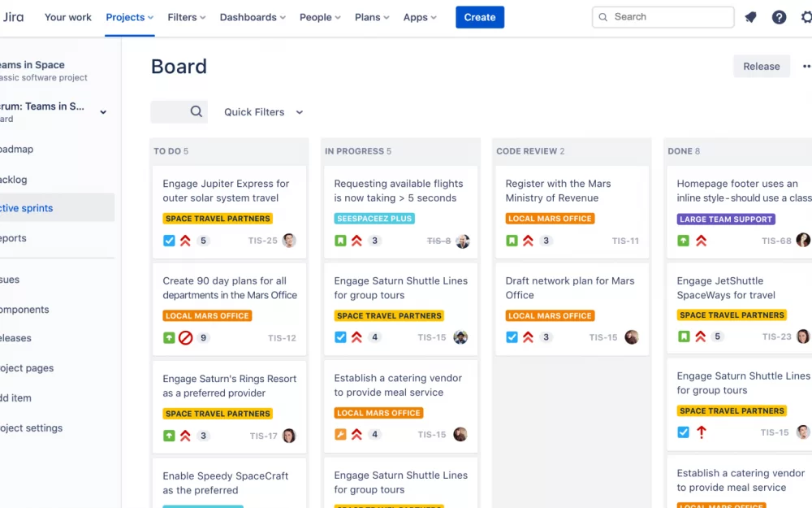The image size is (812, 508).
Task: Open the help question mark icon
Action: (779, 17)
